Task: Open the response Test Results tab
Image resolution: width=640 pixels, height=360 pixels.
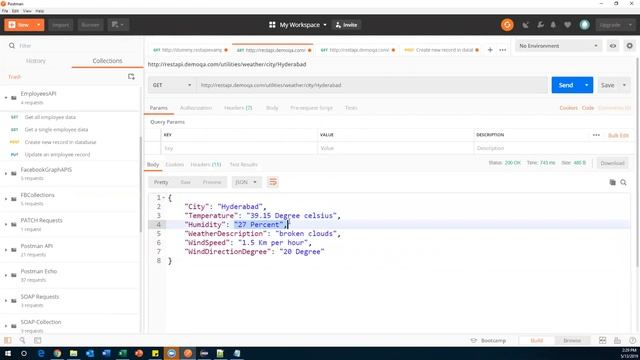Action: pyautogui.click(x=243, y=164)
